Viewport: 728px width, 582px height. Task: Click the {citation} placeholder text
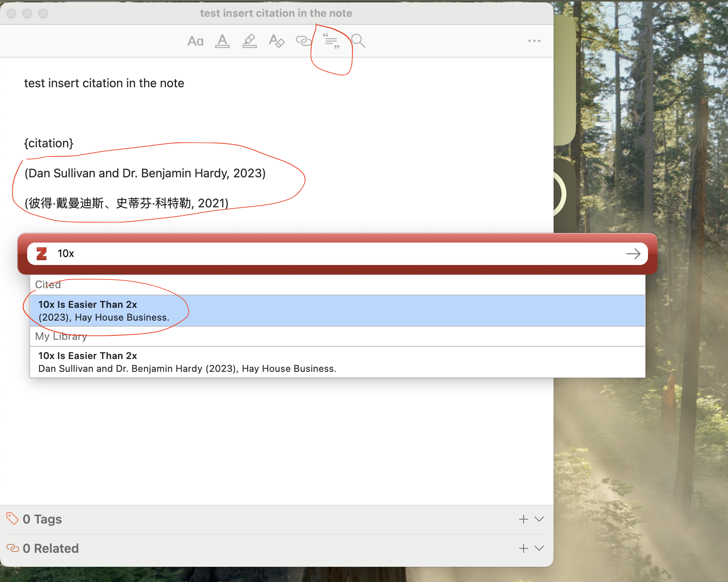pos(49,143)
